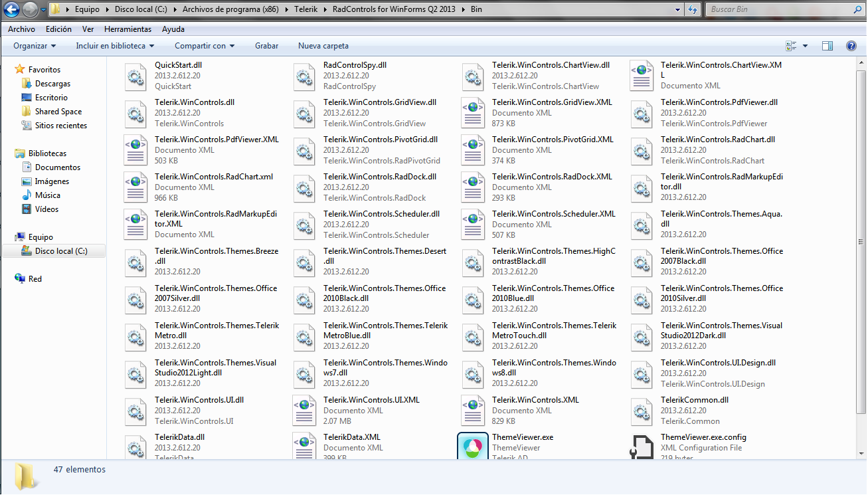The image size is (868, 497).
Task: Select the Telerik.WinControls.RadChart.xml icon
Action: coord(135,187)
